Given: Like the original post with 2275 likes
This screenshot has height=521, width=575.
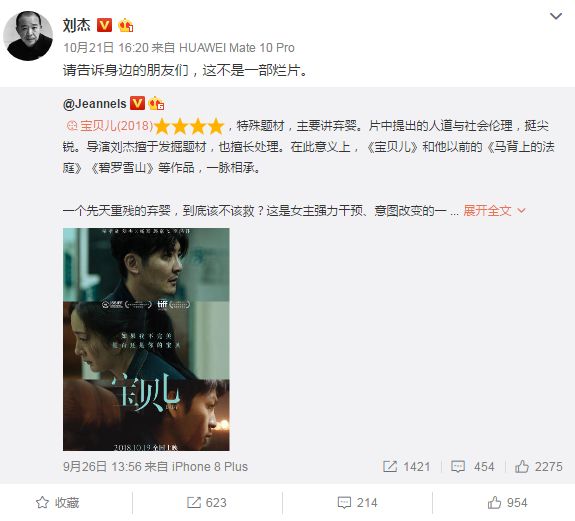Looking at the screenshot, I should (538, 466).
